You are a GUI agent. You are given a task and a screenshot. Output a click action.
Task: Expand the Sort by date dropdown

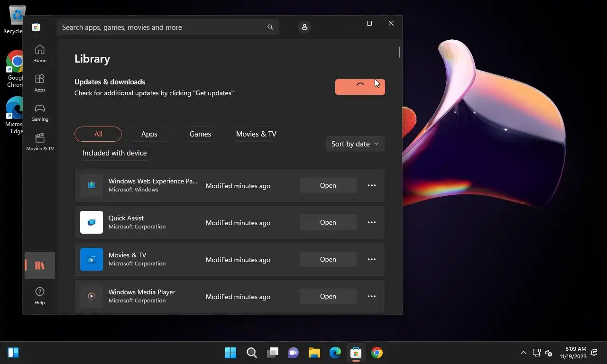pos(355,144)
